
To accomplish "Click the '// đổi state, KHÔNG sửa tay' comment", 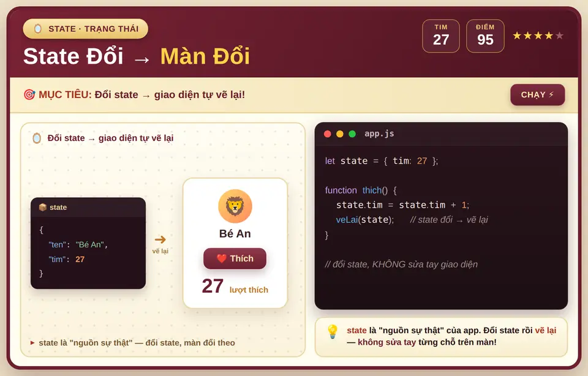I will point(401,265).
